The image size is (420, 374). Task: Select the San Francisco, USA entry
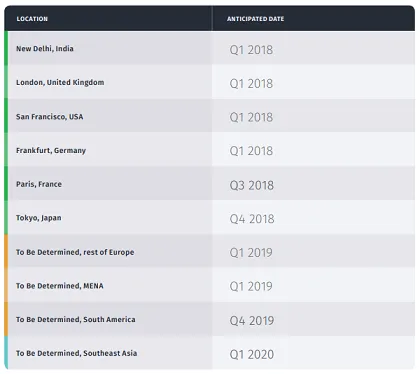click(x=49, y=117)
